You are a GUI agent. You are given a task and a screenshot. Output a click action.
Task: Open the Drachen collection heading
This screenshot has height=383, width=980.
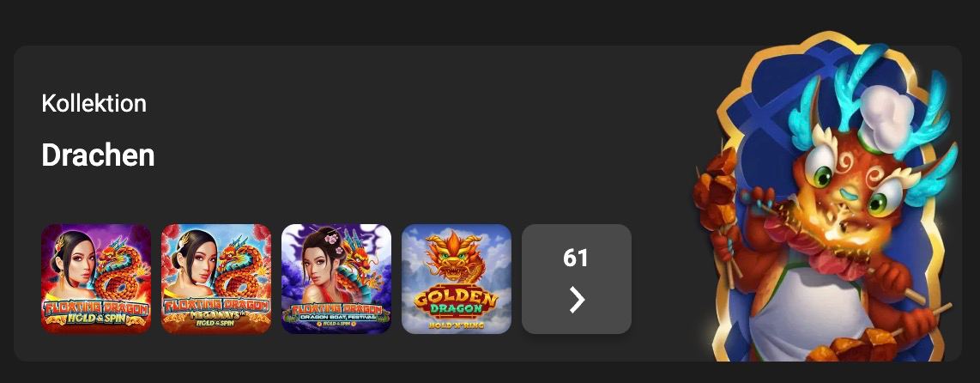(98, 155)
